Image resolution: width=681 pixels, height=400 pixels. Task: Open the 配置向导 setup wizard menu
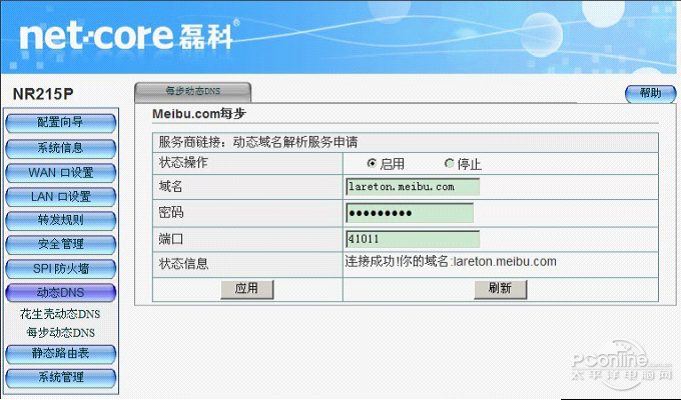[x=61, y=123]
